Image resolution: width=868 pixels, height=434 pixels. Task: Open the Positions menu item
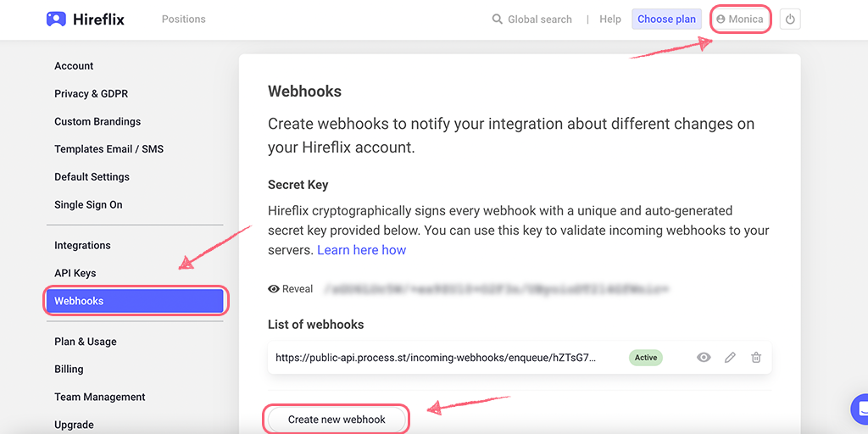(x=184, y=19)
